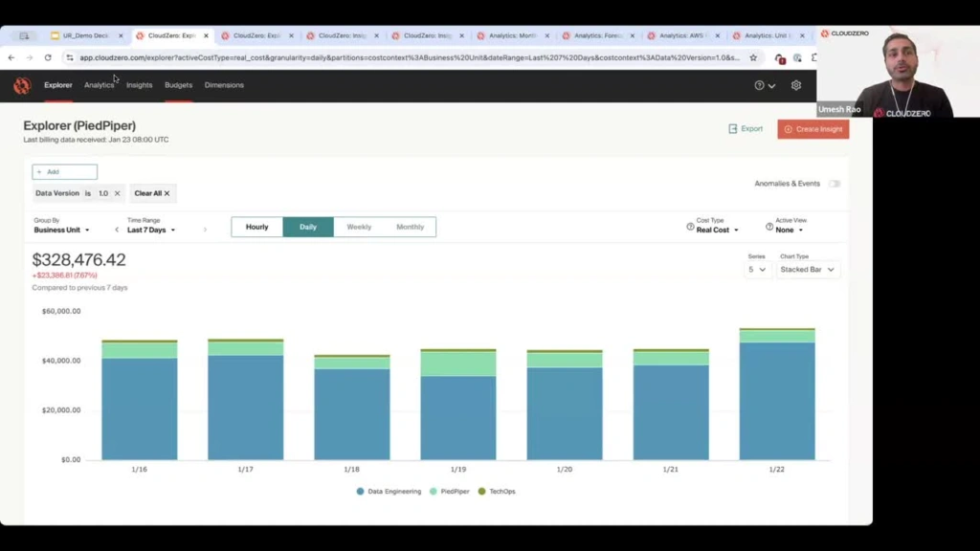The height and width of the screenshot is (551, 980).
Task: Open Analytics nav item
Action: pos(100,85)
